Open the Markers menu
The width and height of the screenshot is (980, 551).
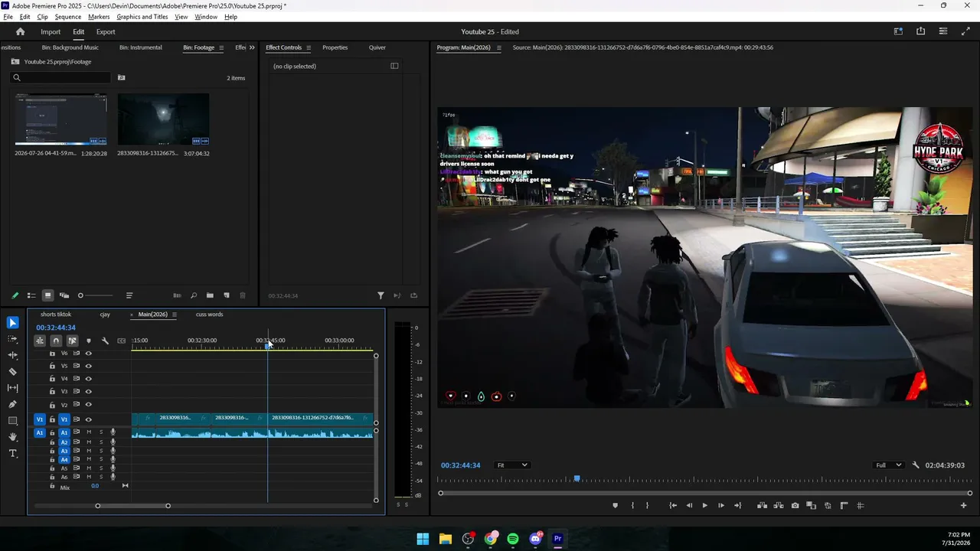(x=99, y=17)
